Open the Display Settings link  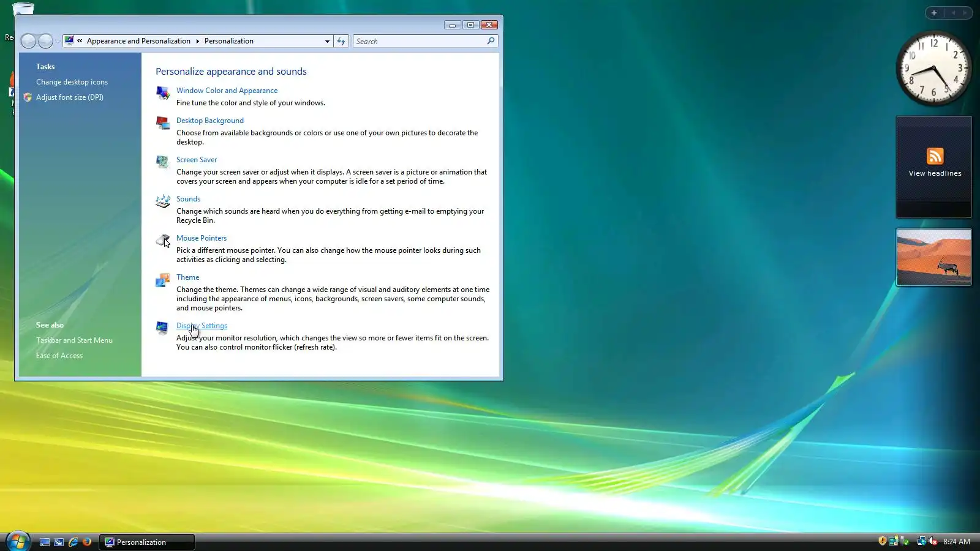[202, 326]
